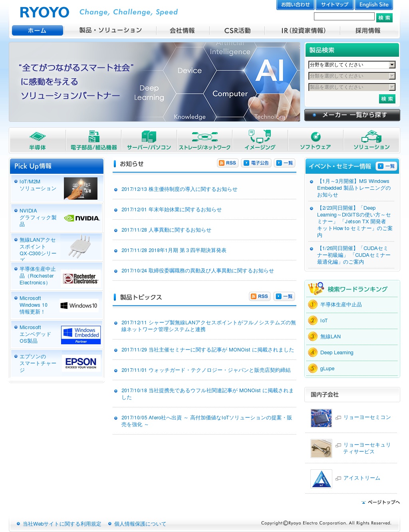Open the サイトマップ page
Screen dimensions: 409x532
tap(334, 5)
